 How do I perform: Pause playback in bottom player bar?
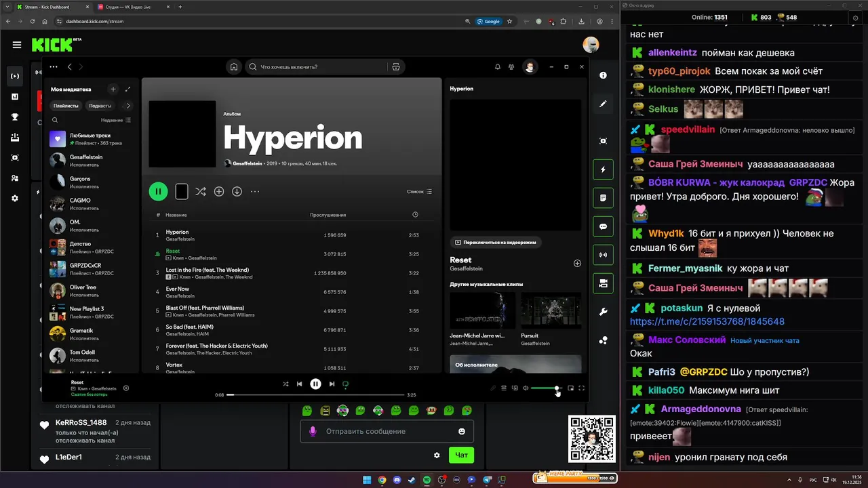tap(315, 384)
